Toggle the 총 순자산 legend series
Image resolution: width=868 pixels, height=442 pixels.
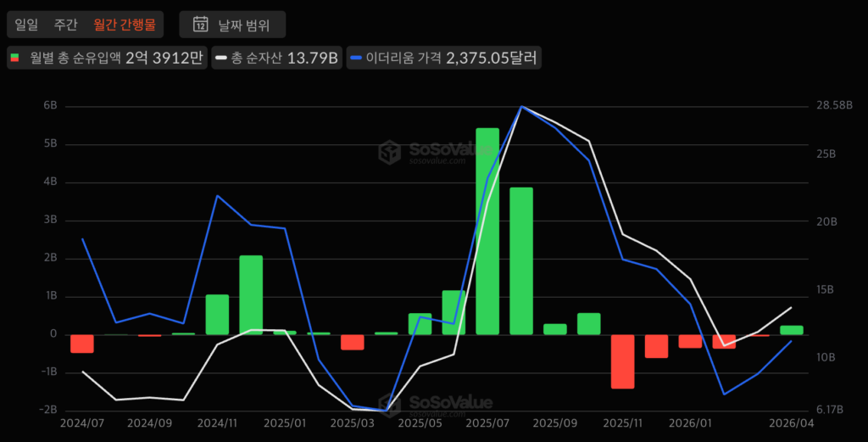point(277,58)
